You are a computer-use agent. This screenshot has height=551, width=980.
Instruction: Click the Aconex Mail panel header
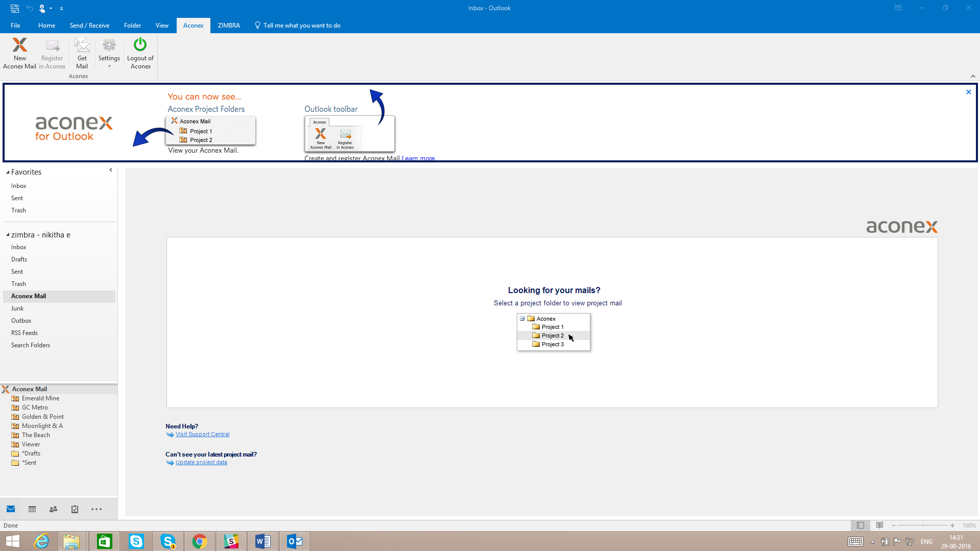tap(59, 389)
